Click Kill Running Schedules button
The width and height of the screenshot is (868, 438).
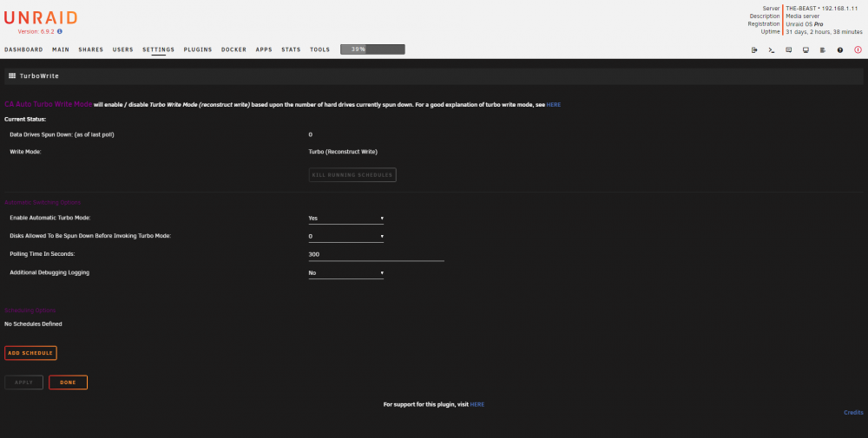(352, 174)
